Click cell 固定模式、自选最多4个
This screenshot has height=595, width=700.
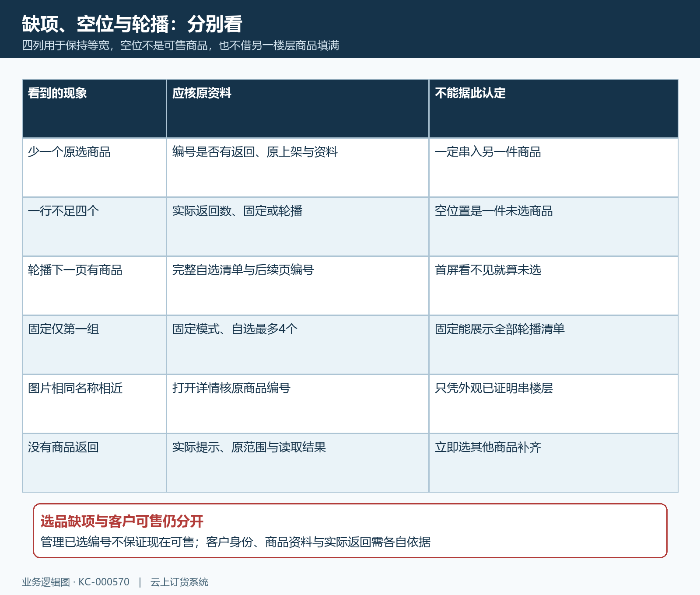click(297, 345)
